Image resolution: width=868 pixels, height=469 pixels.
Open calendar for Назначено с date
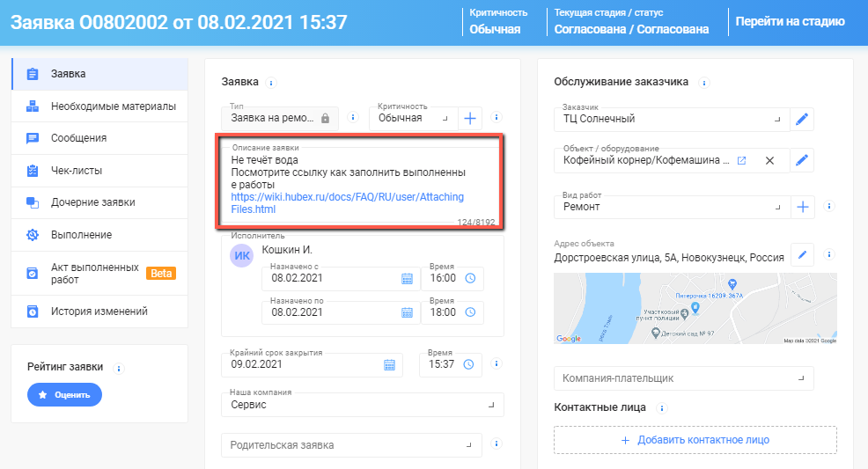[x=407, y=279]
